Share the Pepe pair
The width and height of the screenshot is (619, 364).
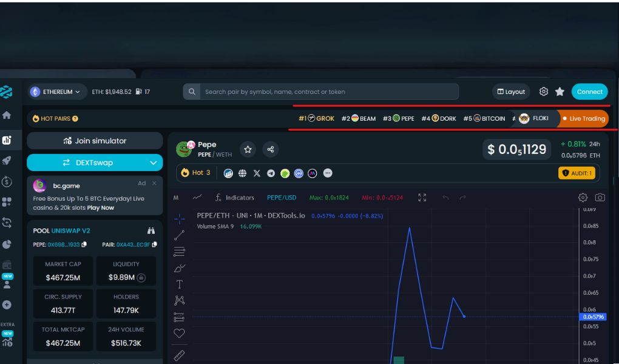point(271,149)
